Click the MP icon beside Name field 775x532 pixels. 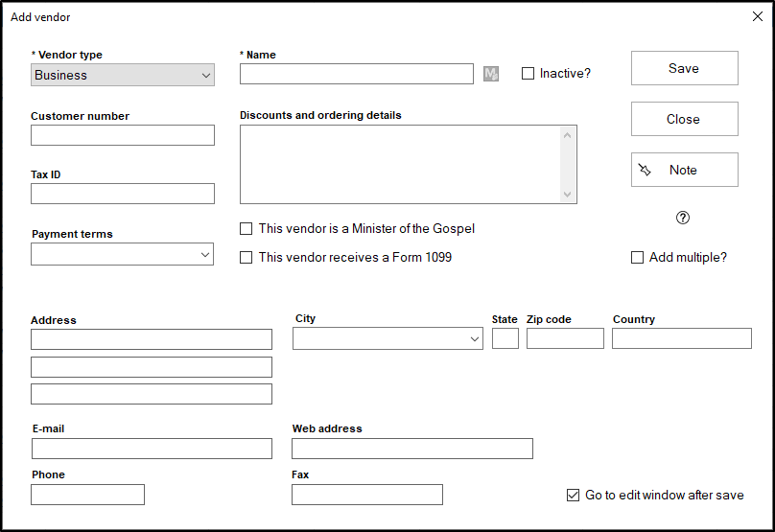click(x=491, y=74)
